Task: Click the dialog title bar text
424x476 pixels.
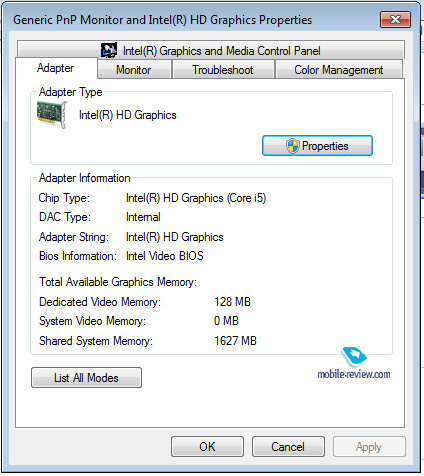Action: pos(162,20)
